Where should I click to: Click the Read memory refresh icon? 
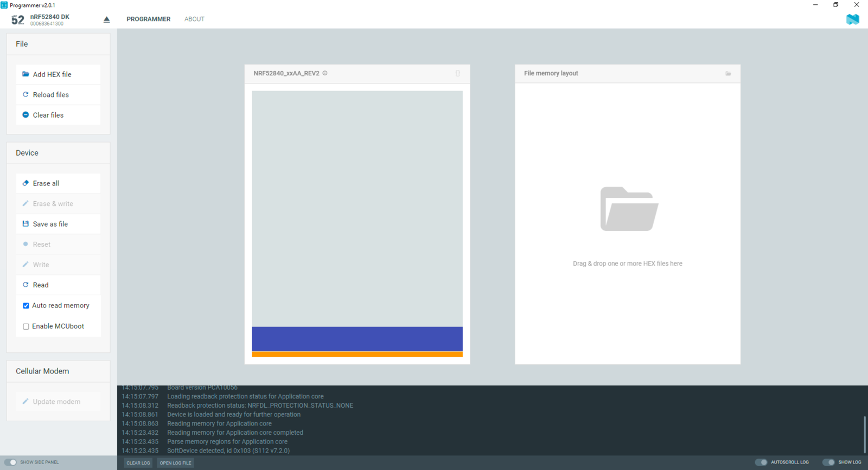tap(25, 285)
